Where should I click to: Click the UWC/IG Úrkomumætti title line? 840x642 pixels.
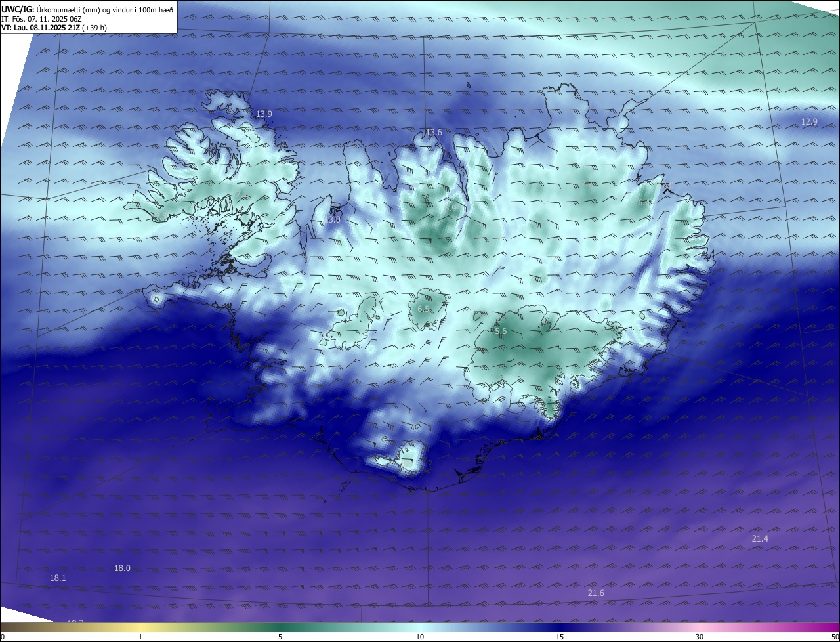pos(87,9)
